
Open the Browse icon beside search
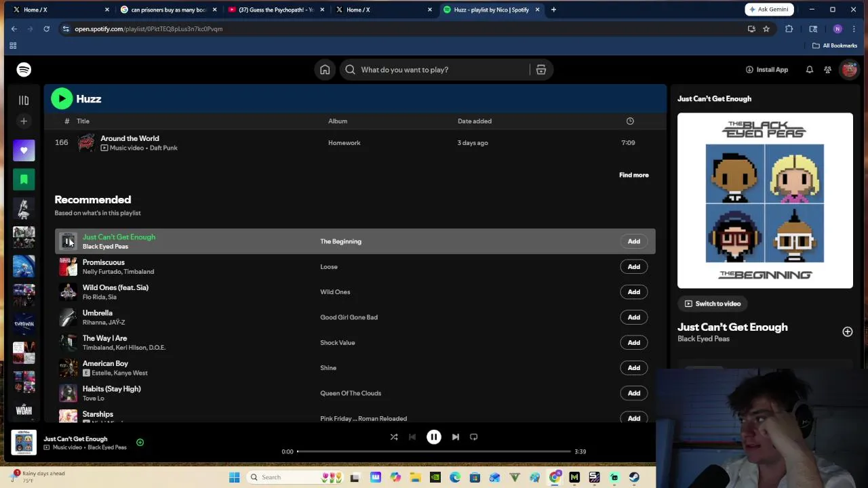541,70
